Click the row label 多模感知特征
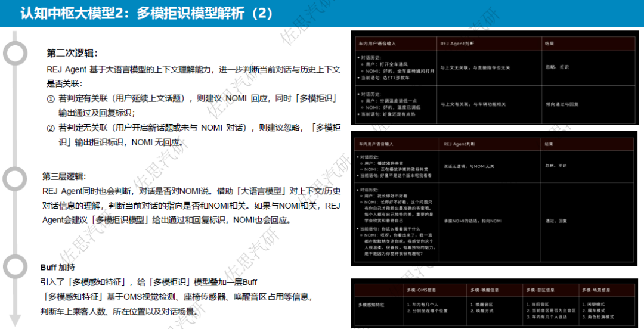Image resolution: width=644 pixels, height=329 pixels. 371,305
